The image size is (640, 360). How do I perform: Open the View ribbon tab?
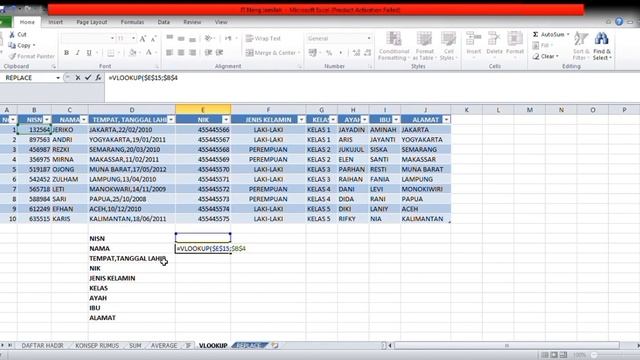[221, 22]
